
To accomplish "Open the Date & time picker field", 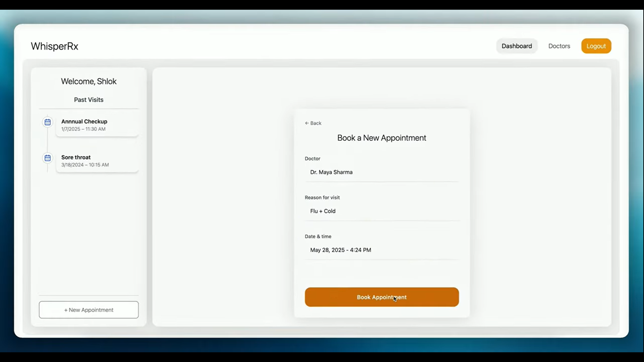I will [x=381, y=250].
